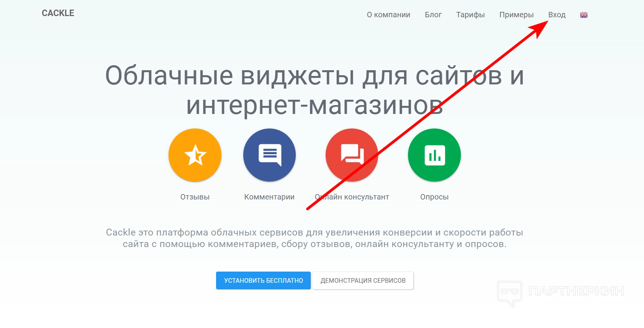Click the orange star Reviews icon

tap(195, 155)
